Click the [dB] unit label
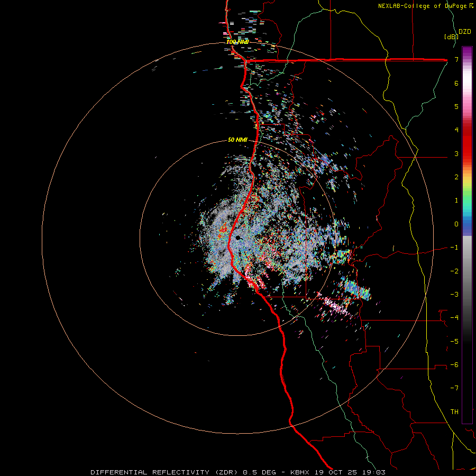The height and width of the screenshot is (476, 476). (x=451, y=36)
